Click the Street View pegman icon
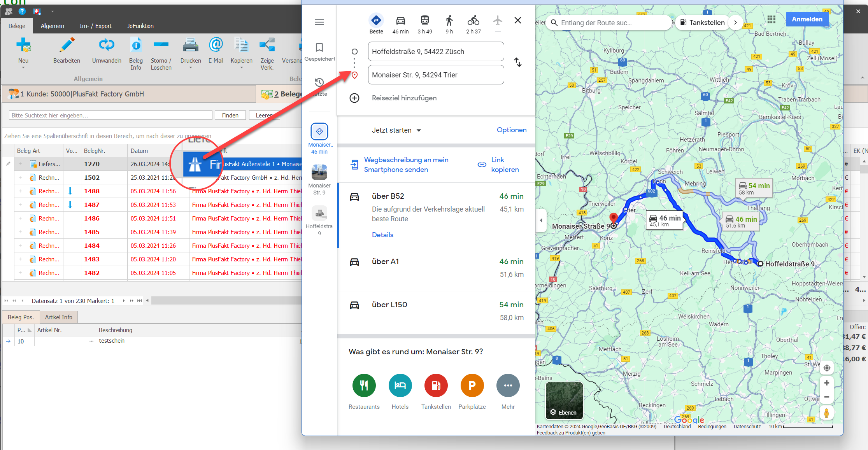The height and width of the screenshot is (450, 868). point(827,413)
